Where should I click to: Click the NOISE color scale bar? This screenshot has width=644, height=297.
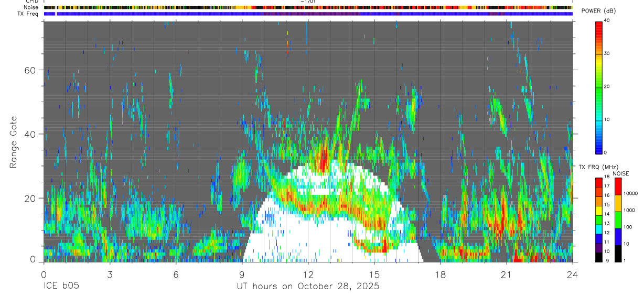tap(619, 219)
